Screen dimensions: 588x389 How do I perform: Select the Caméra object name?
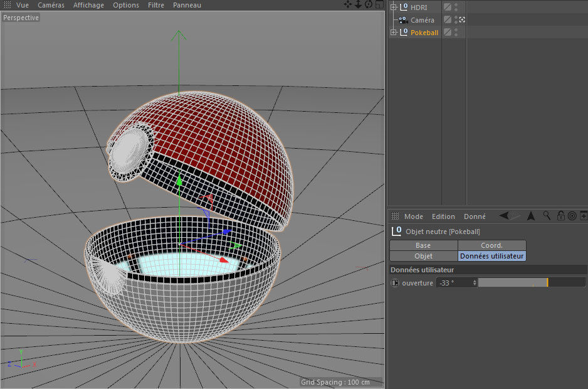click(423, 20)
